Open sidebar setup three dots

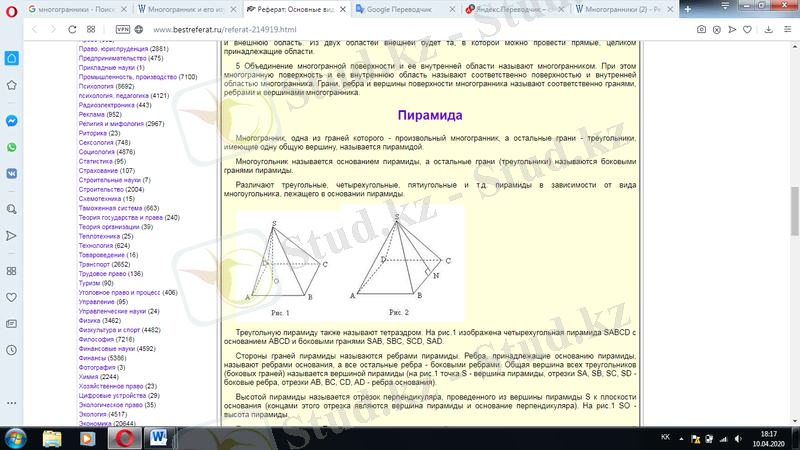tap(11, 403)
